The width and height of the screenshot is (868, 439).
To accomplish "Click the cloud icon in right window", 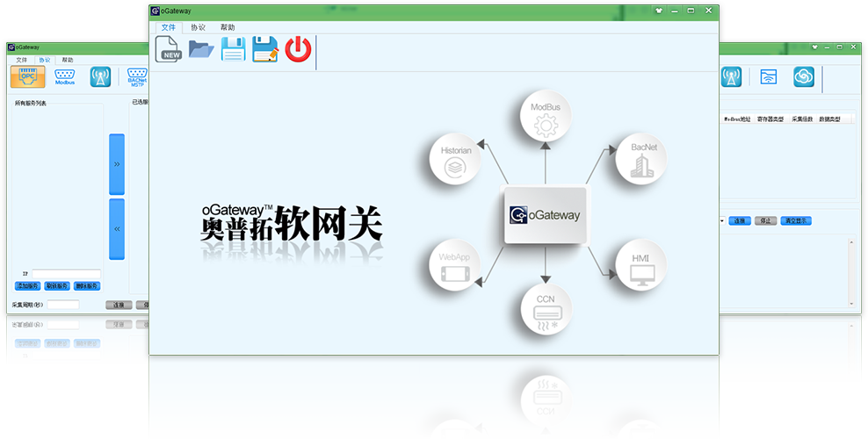I will (x=803, y=77).
